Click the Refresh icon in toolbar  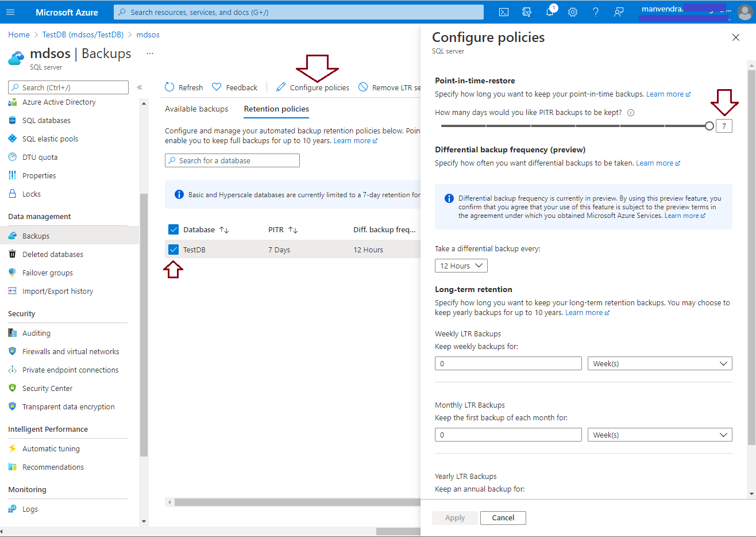coord(169,87)
